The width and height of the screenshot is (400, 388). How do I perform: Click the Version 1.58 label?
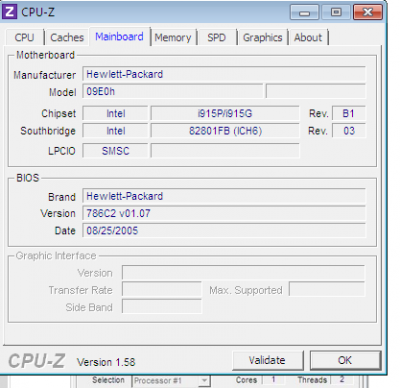pos(106,362)
